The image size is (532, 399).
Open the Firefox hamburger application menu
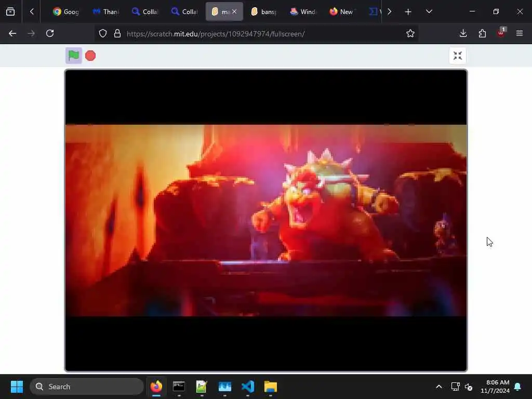pos(520,33)
